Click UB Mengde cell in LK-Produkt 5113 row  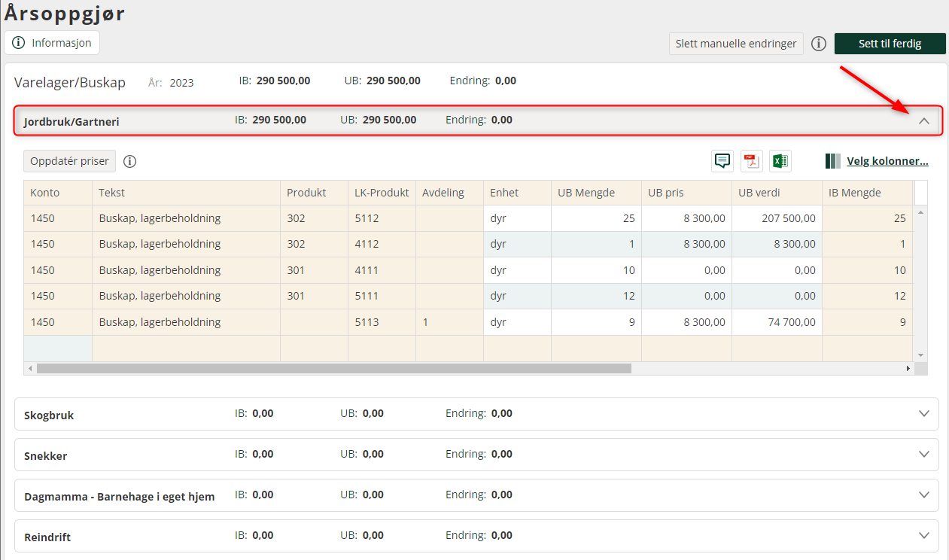pyautogui.click(x=596, y=322)
